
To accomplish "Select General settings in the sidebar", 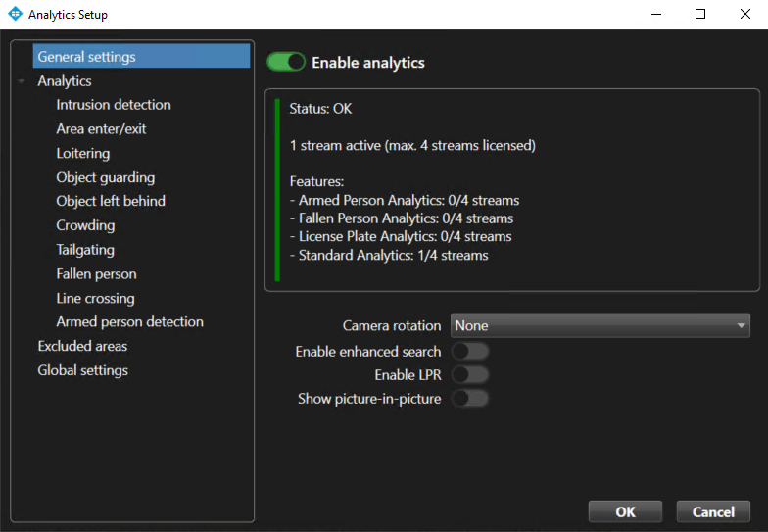I will [86, 57].
